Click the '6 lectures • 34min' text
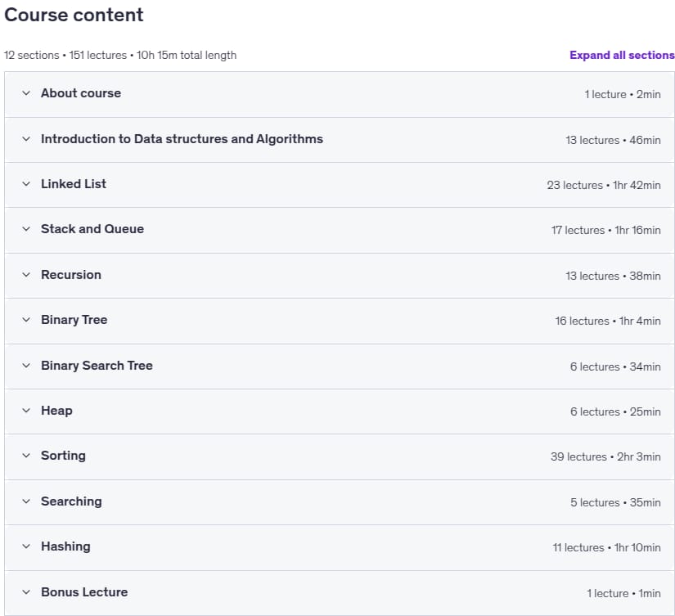 tap(615, 366)
